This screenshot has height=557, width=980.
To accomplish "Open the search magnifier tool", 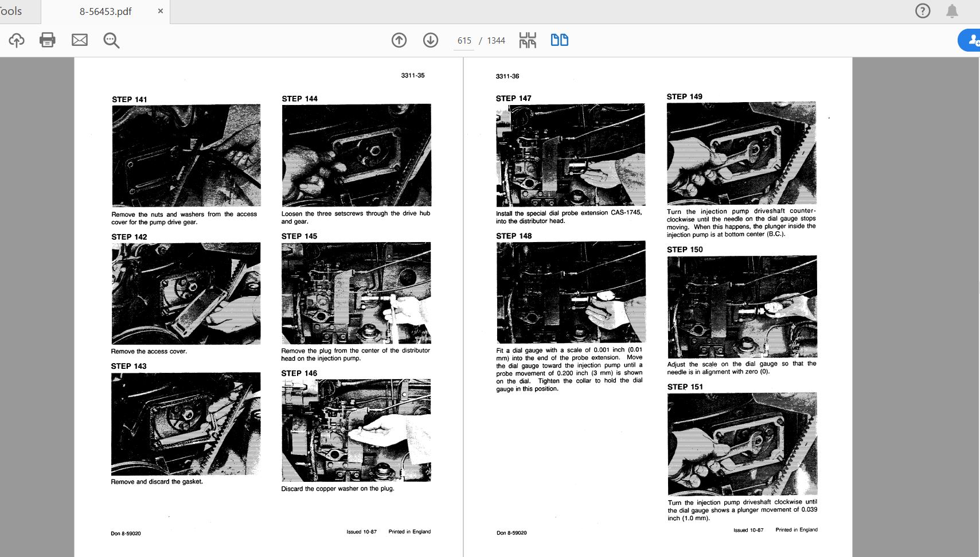I will coord(111,40).
